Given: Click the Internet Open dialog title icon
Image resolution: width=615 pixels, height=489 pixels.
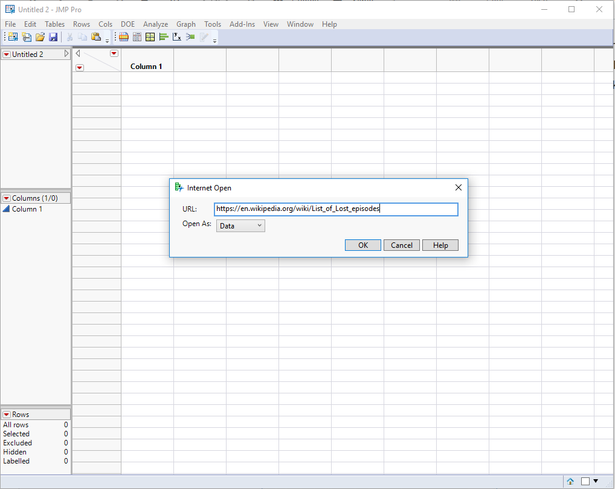Looking at the screenshot, I should [x=179, y=187].
